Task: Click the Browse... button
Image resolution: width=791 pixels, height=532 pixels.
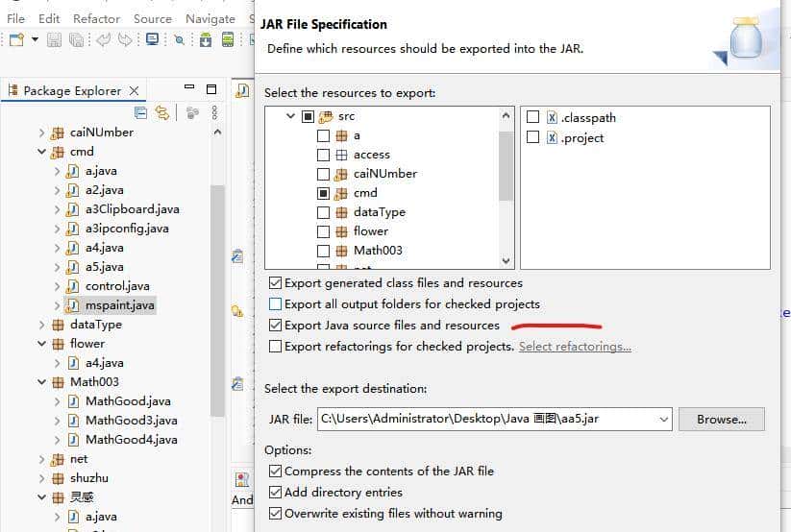Action: (722, 419)
